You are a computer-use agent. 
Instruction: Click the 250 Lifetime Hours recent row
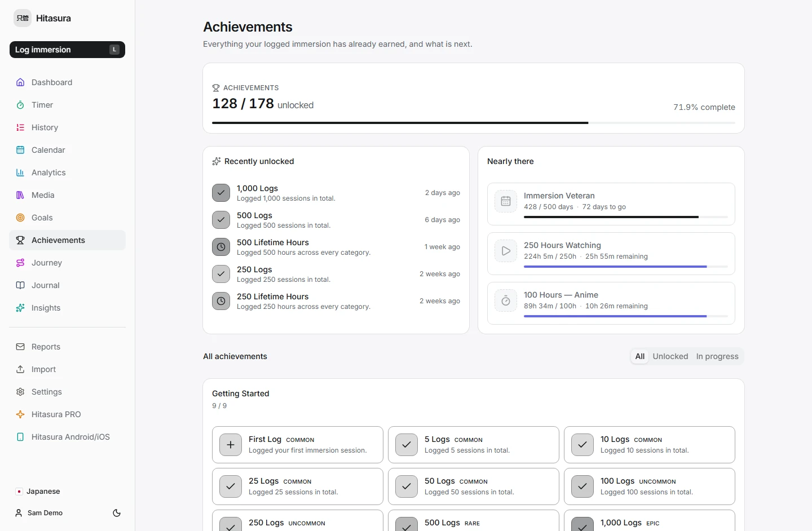point(336,301)
